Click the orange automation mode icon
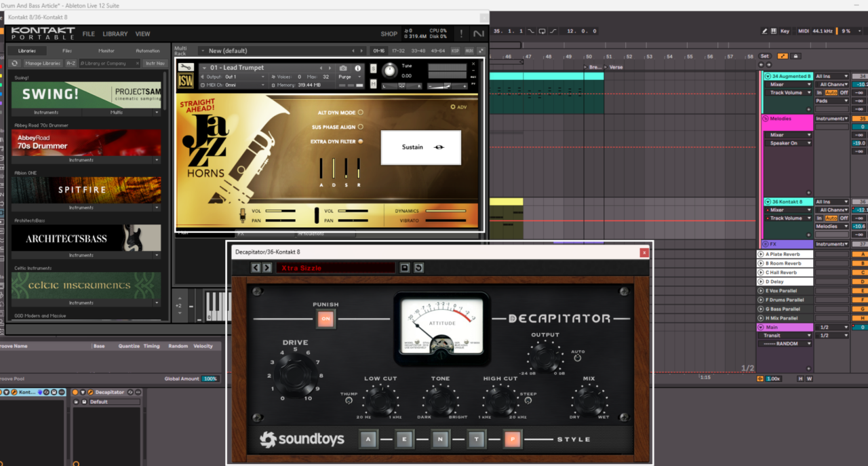868x466 pixels. coord(783,56)
